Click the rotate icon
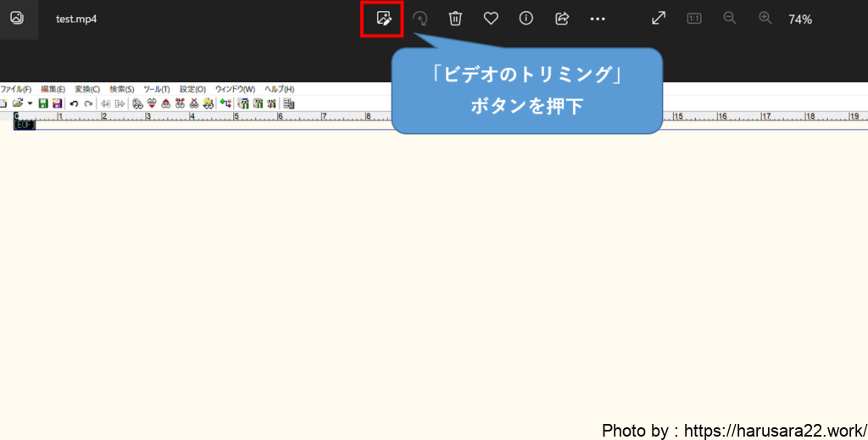The height and width of the screenshot is (440, 868). click(x=420, y=19)
